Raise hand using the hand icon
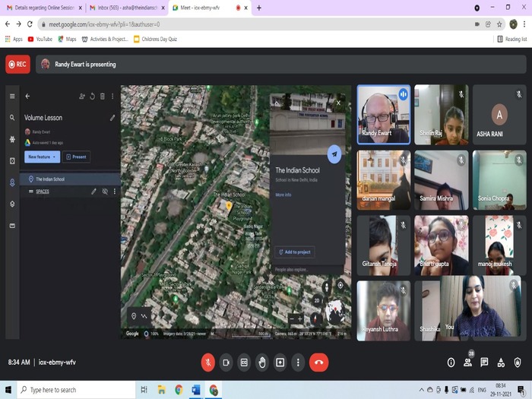532x399 pixels. 262,363
